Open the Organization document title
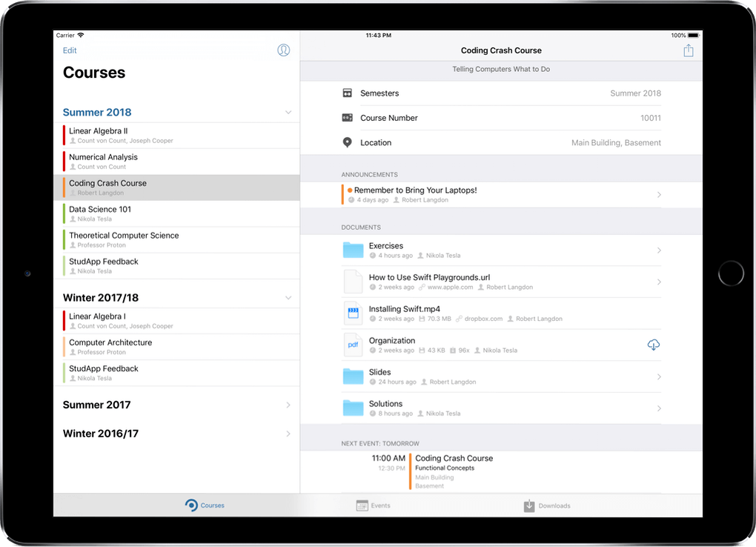Screen dimensions: 756x547 (x=392, y=340)
